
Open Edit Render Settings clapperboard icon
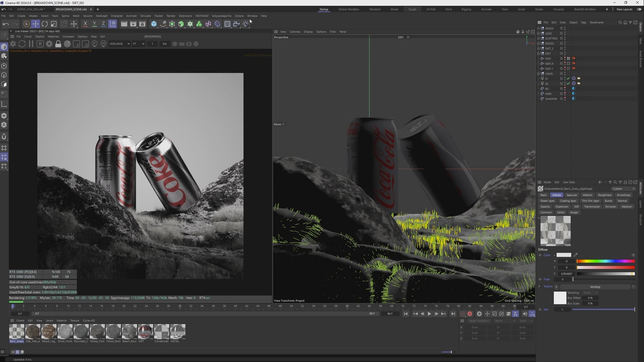click(142, 24)
